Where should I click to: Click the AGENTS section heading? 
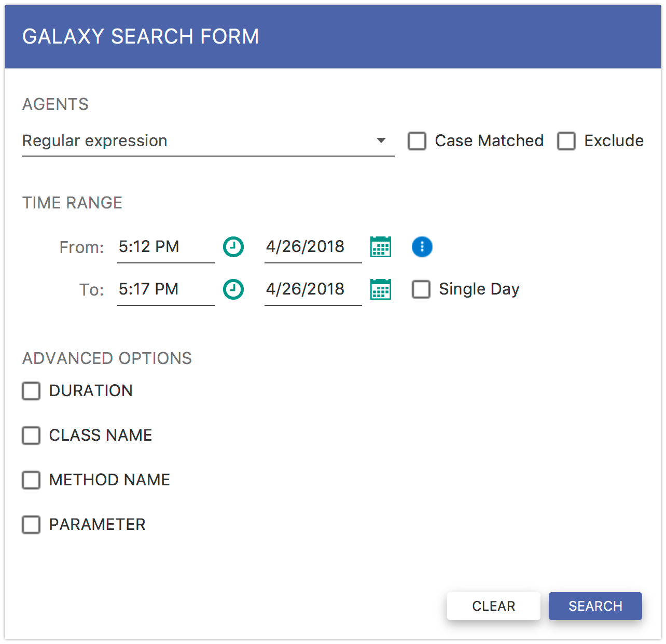(55, 104)
